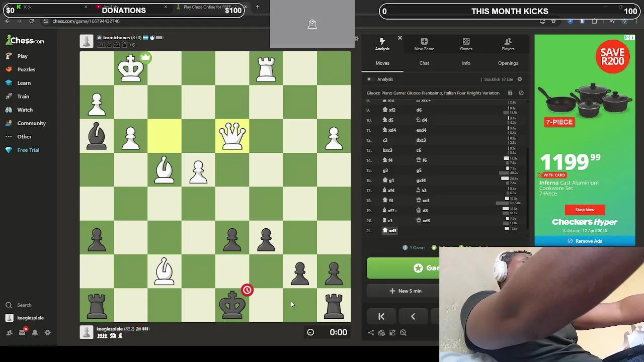644x362 pixels.
Task: Reload the browser page
Action: 31,21
